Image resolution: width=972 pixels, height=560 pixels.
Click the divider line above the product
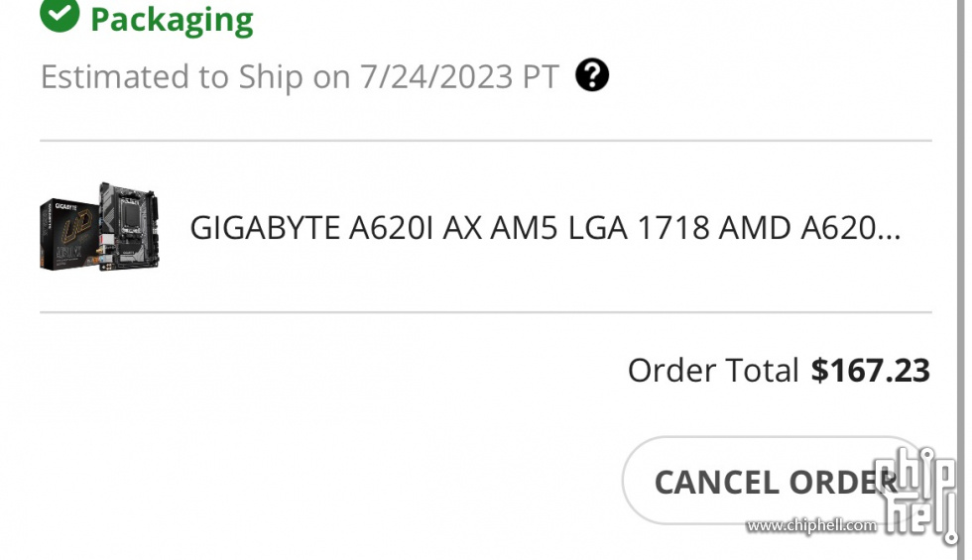click(486, 141)
